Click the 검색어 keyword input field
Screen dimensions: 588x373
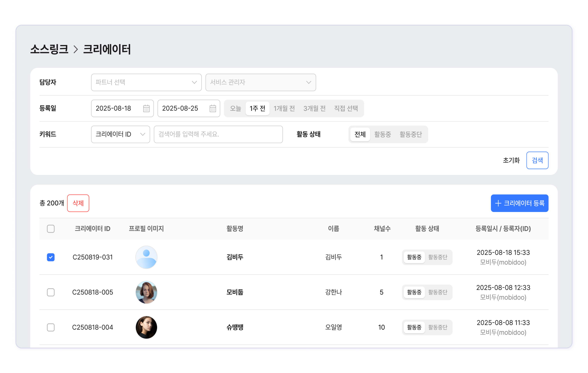(218, 134)
